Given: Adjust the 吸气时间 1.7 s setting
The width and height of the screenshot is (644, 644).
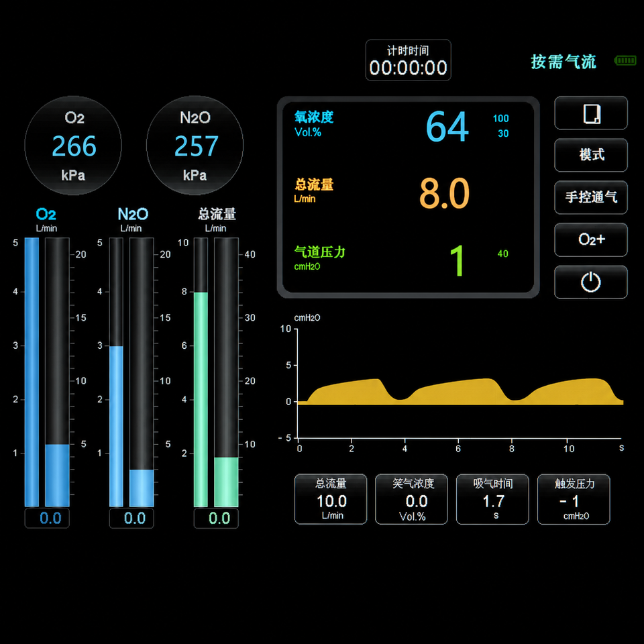Looking at the screenshot, I should coord(492,499).
